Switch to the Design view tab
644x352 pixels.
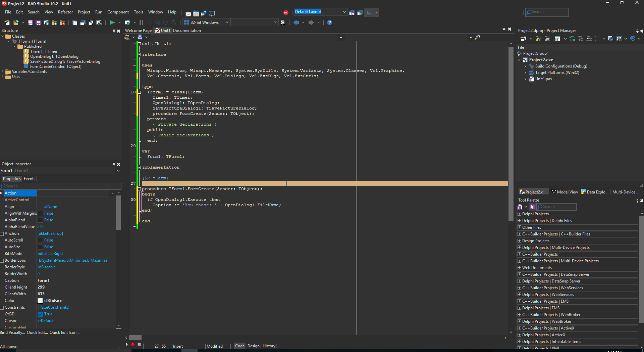[x=254, y=346]
